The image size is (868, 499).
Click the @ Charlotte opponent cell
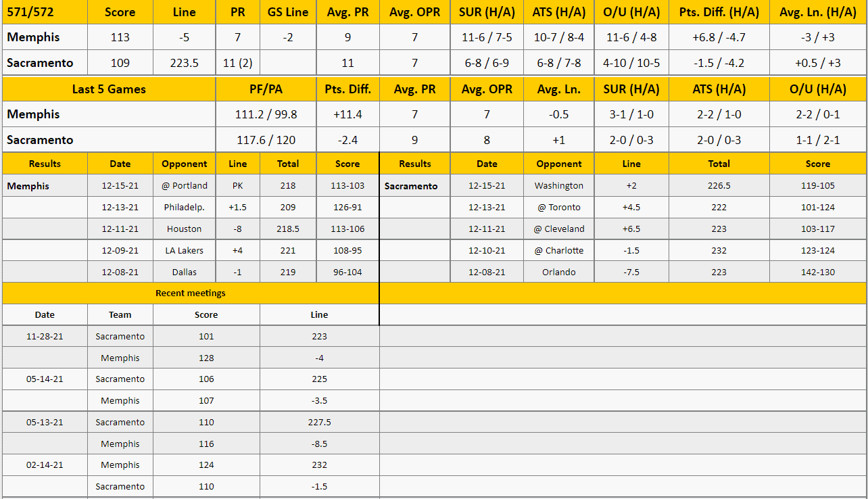pos(558,250)
